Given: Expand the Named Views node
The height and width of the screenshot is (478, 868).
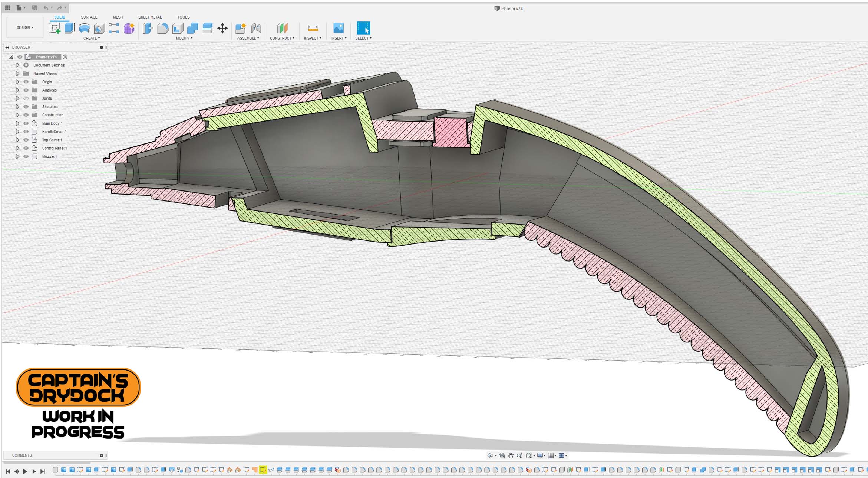Looking at the screenshot, I should tap(17, 73).
